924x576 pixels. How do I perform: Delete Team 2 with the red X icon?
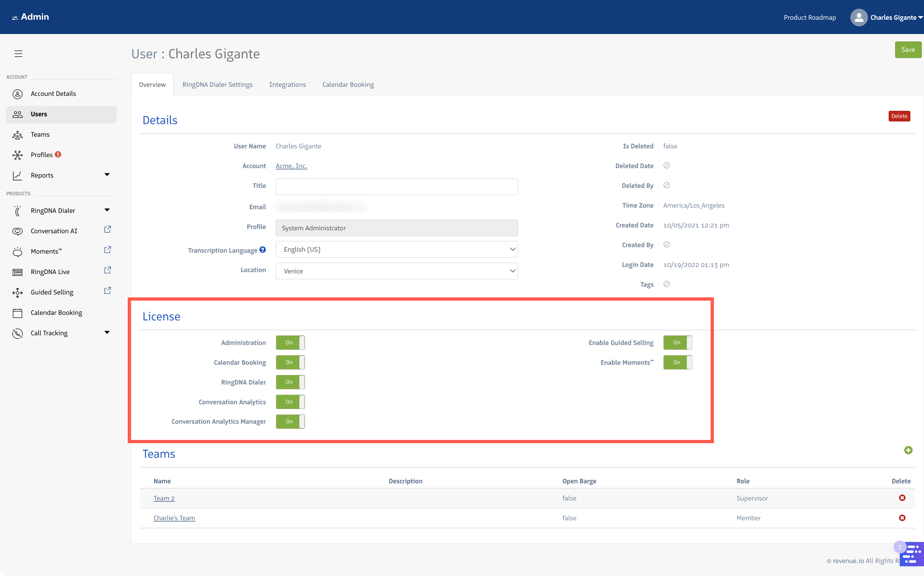[x=902, y=498]
